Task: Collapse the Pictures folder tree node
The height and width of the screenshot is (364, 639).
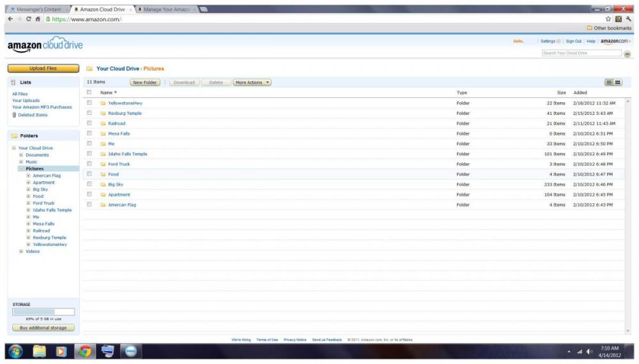Action: [x=21, y=169]
